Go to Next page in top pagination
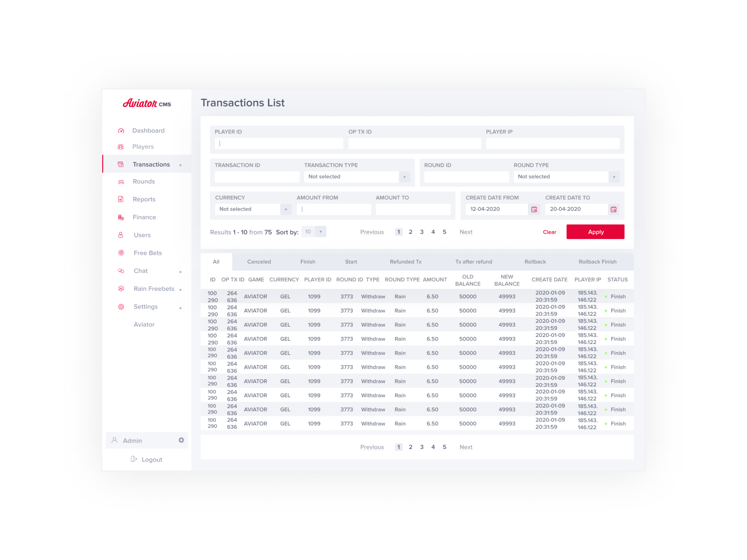 466,232
